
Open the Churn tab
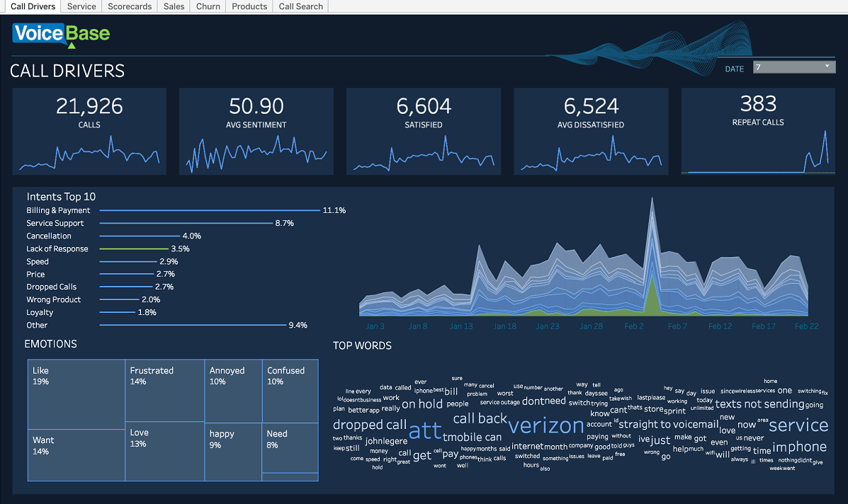click(x=208, y=6)
